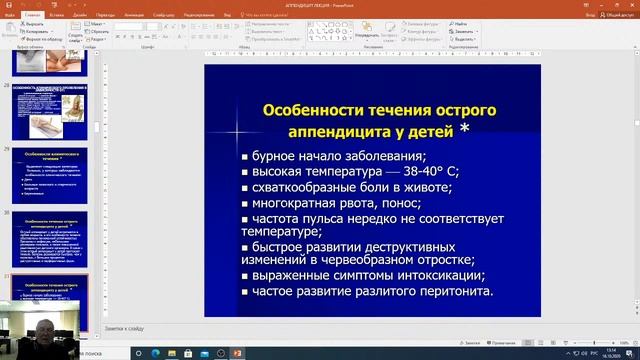Open Microsoft Store from taskbar
The width and height of the screenshot is (640, 360).
188,353
